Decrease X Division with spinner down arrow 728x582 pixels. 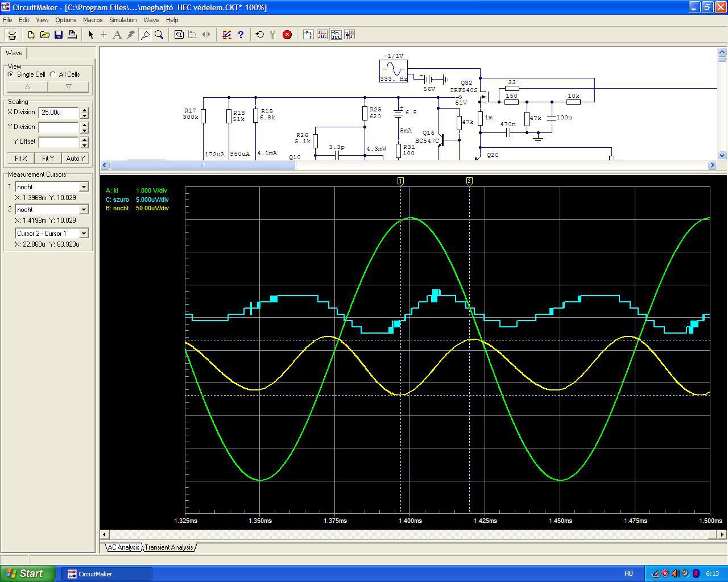pos(84,115)
